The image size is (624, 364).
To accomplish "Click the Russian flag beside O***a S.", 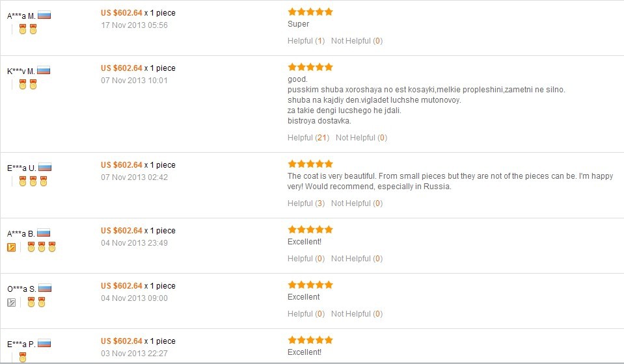I will [45, 288].
